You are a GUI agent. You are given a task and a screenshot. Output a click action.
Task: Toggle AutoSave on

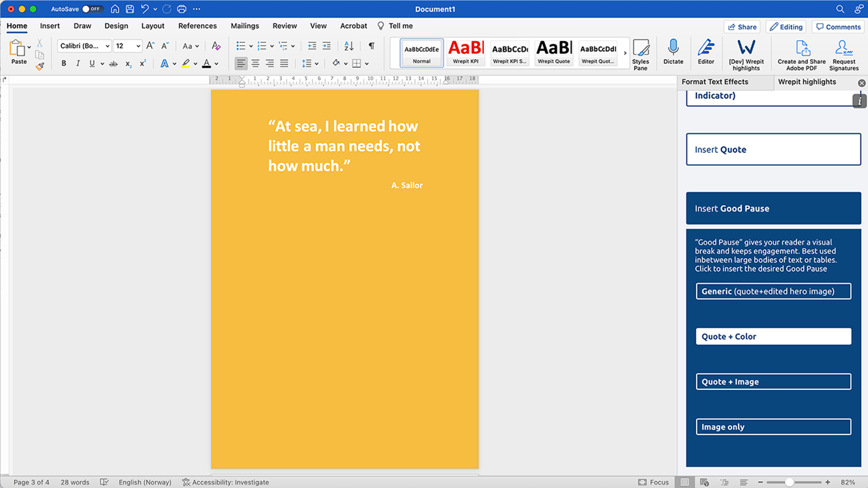click(93, 9)
